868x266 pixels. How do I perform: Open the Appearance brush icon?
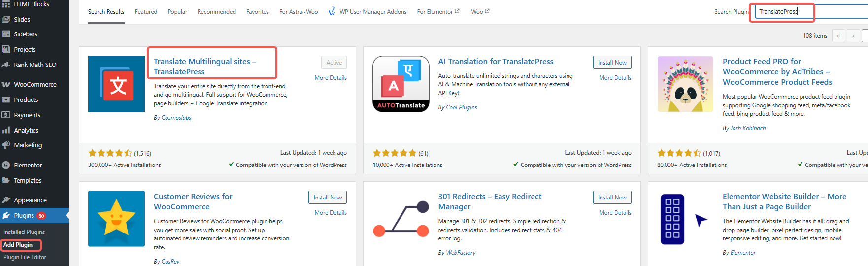(x=6, y=200)
